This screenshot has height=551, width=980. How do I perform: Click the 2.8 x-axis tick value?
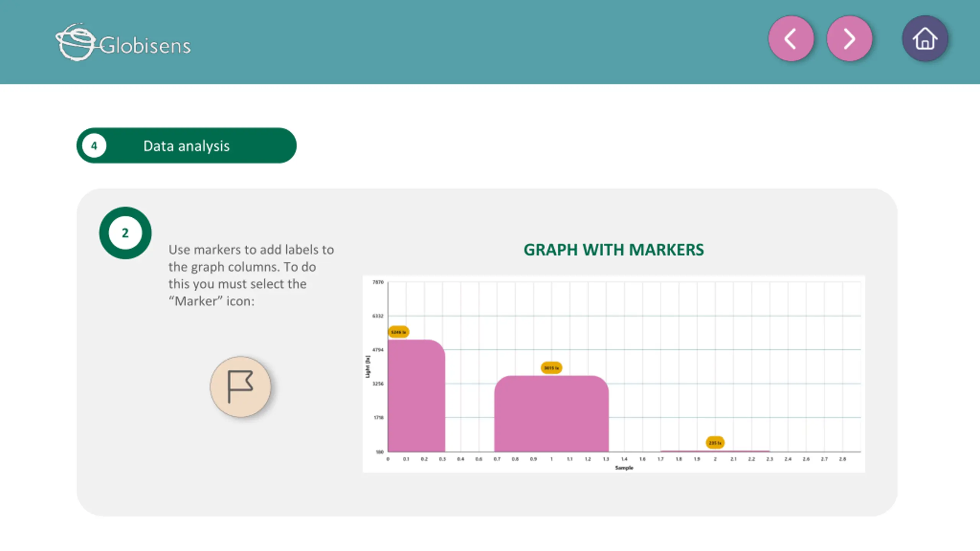843,459
